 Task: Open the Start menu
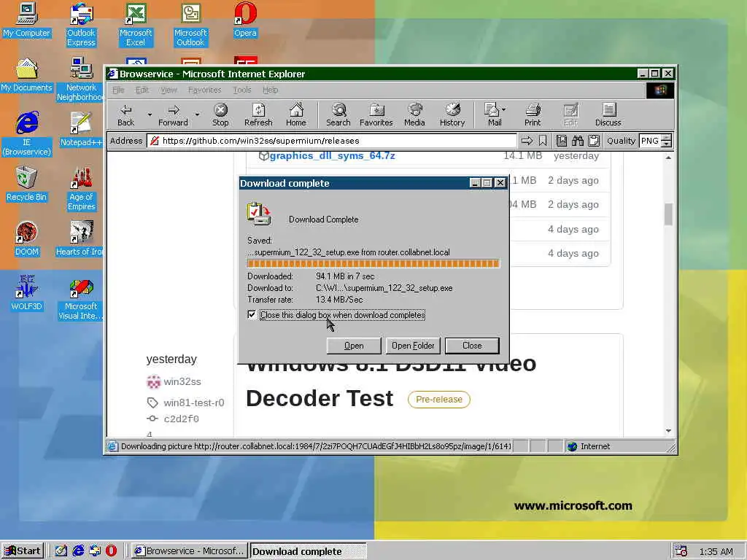(23, 551)
